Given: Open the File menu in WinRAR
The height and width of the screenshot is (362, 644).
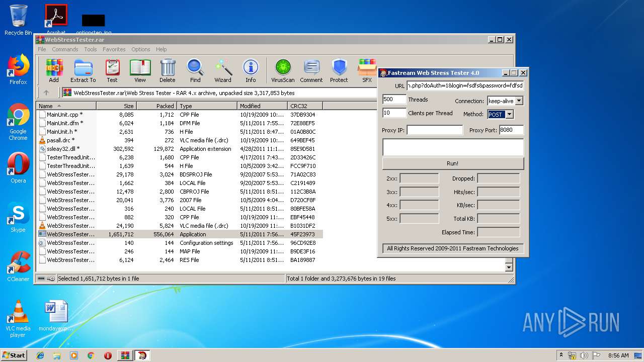Looking at the screenshot, I should point(42,49).
